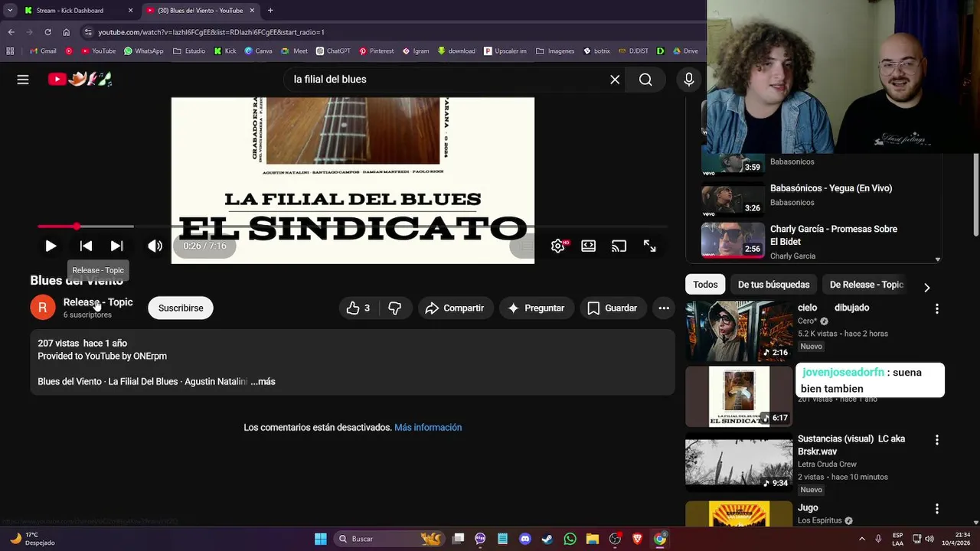This screenshot has height=551, width=980.
Task: Click the address bar URL
Action: coord(211,32)
